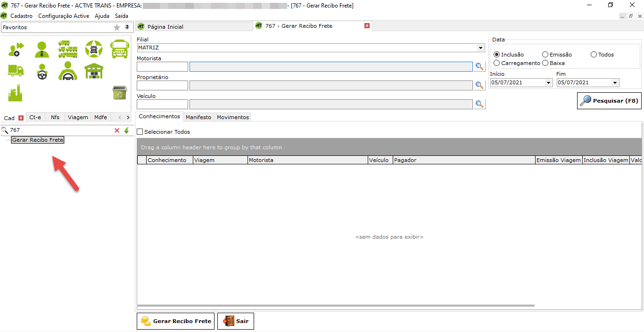Viewport: 644px width, 332px height.
Task: Click the truck in star favorite icon
Action: coord(94,49)
